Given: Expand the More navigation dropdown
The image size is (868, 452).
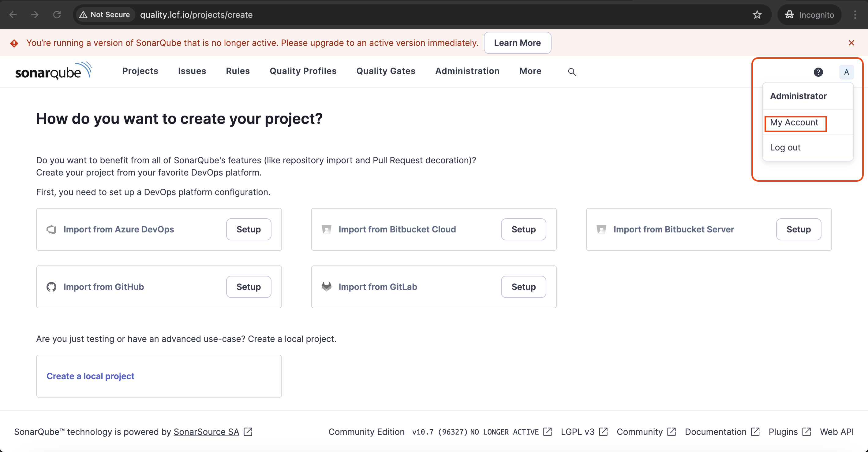Looking at the screenshot, I should (x=530, y=71).
